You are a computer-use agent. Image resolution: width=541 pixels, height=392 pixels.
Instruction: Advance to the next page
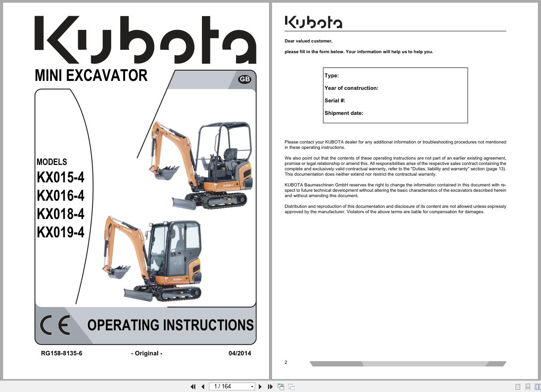pos(260,386)
